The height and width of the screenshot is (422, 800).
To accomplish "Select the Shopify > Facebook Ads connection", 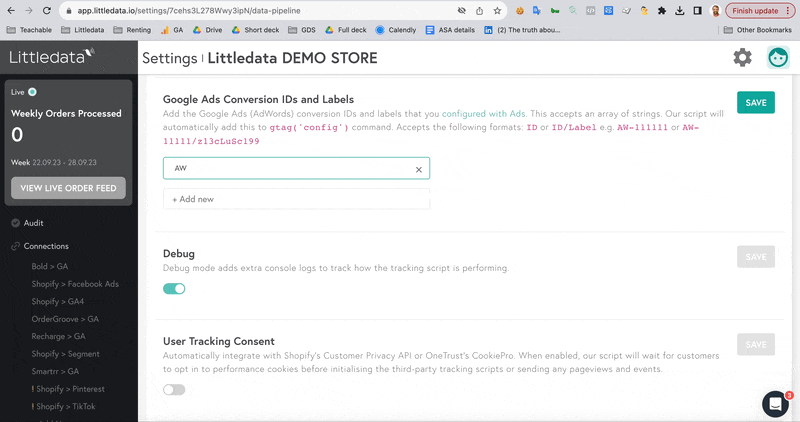I will pos(75,284).
